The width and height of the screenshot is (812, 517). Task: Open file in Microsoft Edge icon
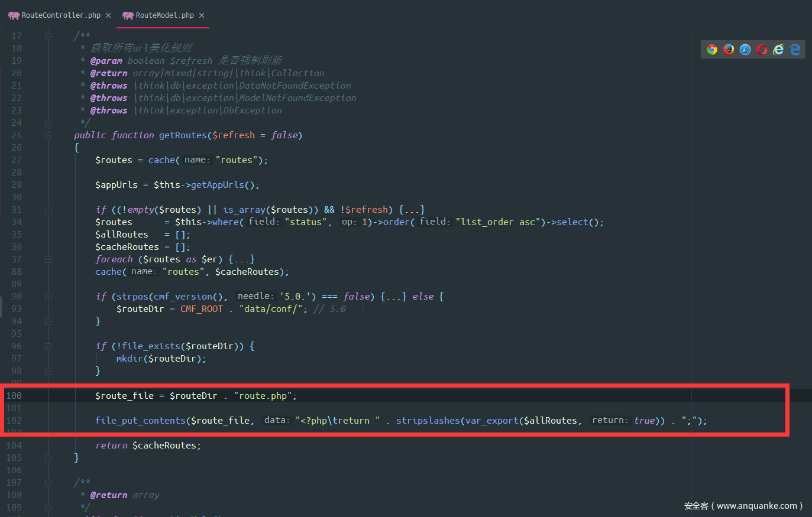tap(795, 50)
